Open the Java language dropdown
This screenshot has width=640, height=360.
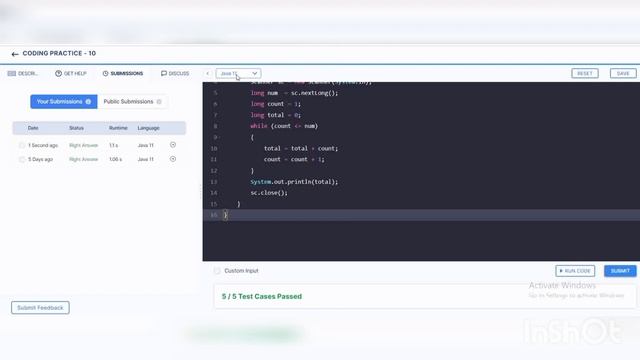coord(238,73)
